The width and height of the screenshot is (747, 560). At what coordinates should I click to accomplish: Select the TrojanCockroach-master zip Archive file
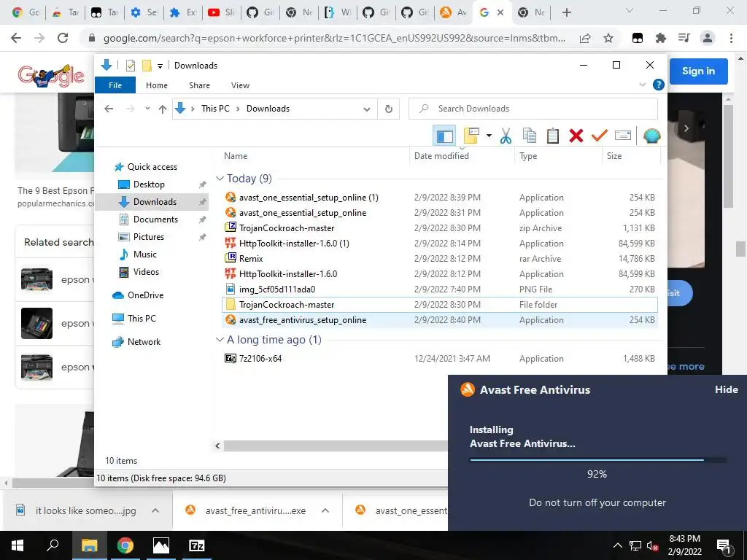click(x=439, y=228)
